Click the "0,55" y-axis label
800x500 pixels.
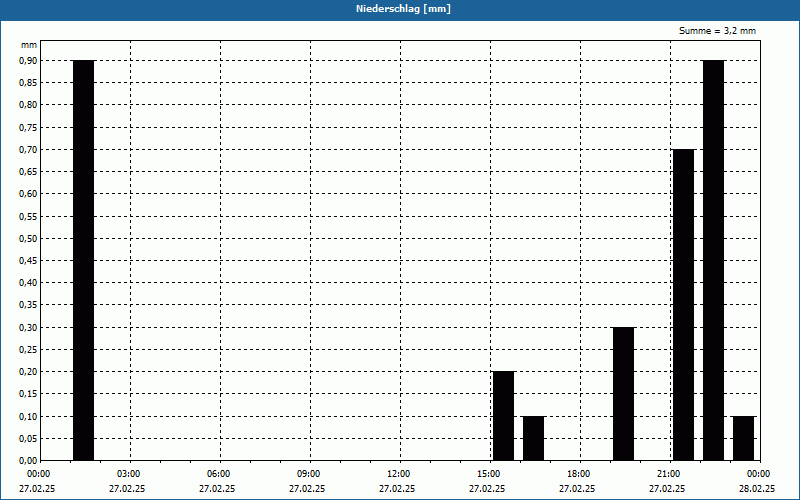click(28, 216)
